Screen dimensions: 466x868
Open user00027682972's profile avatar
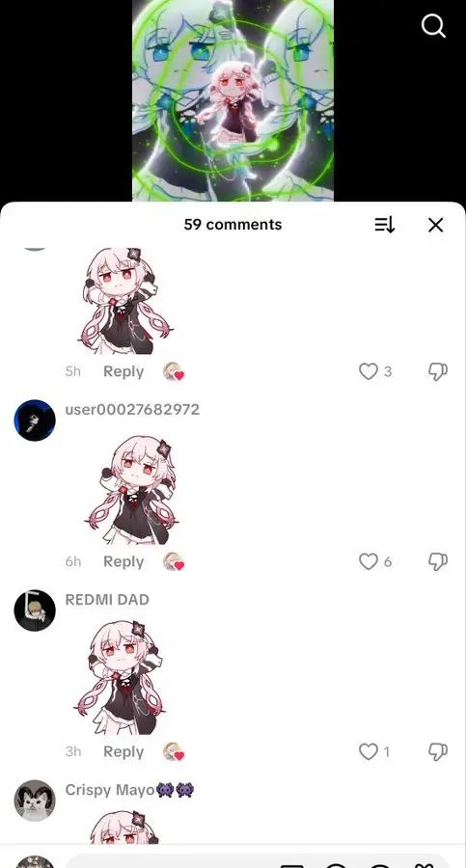[x=35, y=420]
